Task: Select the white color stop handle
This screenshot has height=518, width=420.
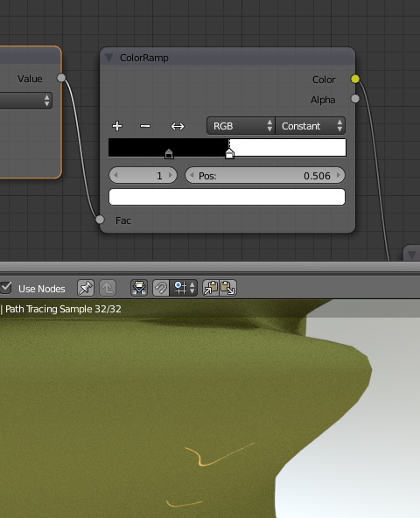Action: point(229,154)
